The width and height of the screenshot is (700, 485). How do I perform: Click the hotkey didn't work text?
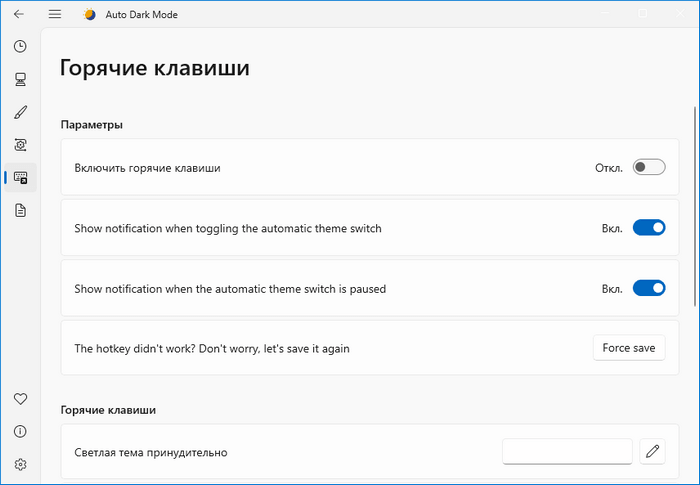click(x=212, y=349)
